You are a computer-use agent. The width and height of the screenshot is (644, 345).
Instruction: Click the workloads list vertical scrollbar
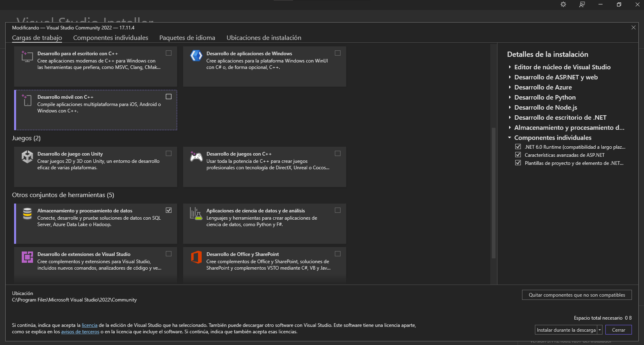coord(493,193)
